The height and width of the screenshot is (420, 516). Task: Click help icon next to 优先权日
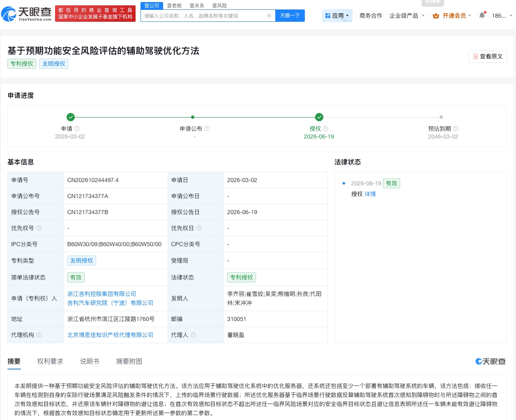coord(199,228)
